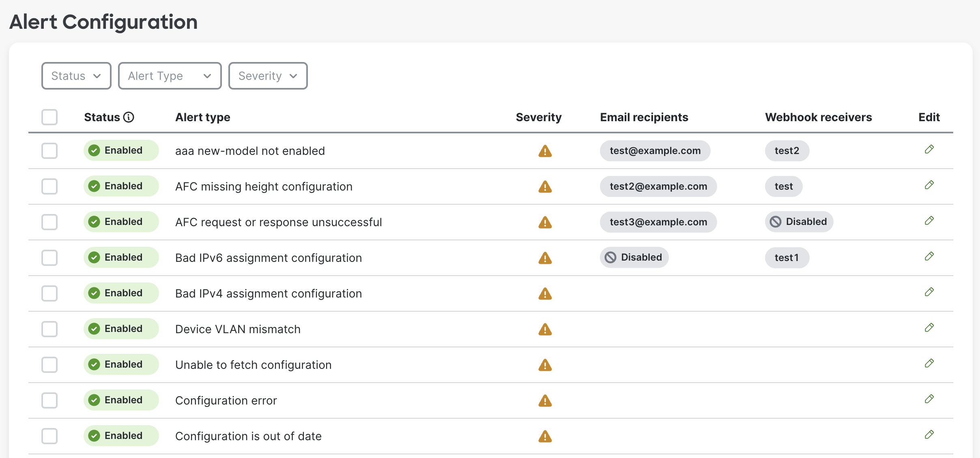The height and width of the screenshot is (458, 980).
Task: Check the row checkbox for "aaa new-model not enabled"
Action: point(49,151)
